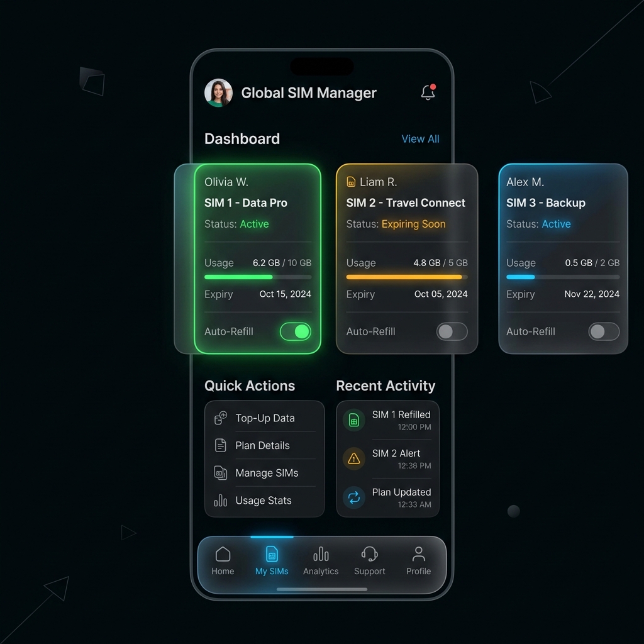This screenshot has width=644, height=644.
Task: Click the Oct 05, 2024 expiry date
Action: (441, 294)
